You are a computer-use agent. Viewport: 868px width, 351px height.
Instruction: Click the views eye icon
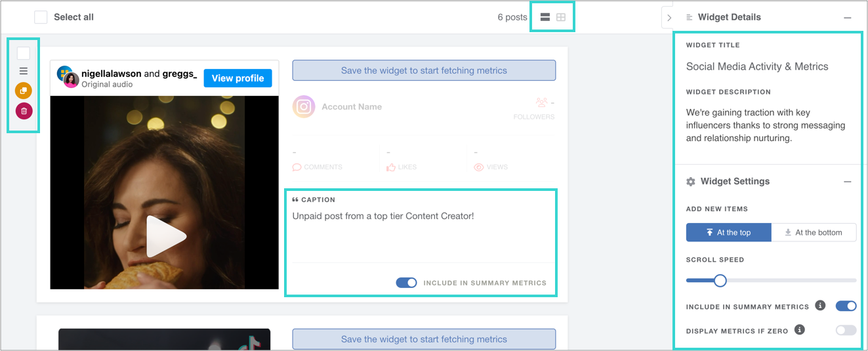(479, 167)
